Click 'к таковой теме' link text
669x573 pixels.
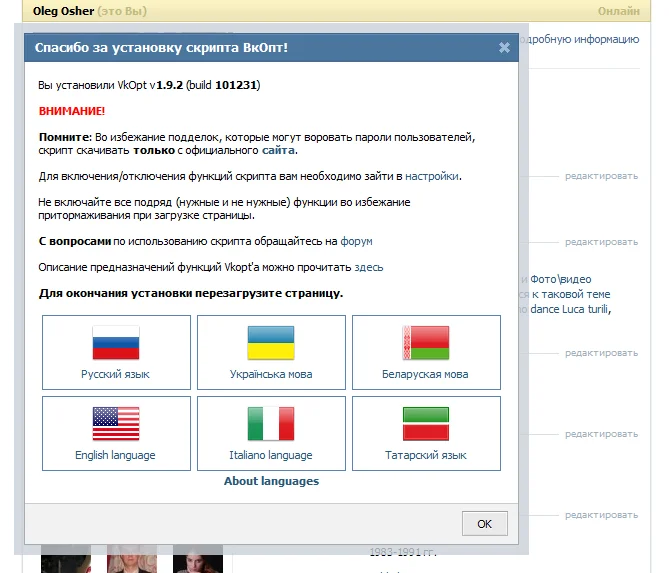coord(571,294)
